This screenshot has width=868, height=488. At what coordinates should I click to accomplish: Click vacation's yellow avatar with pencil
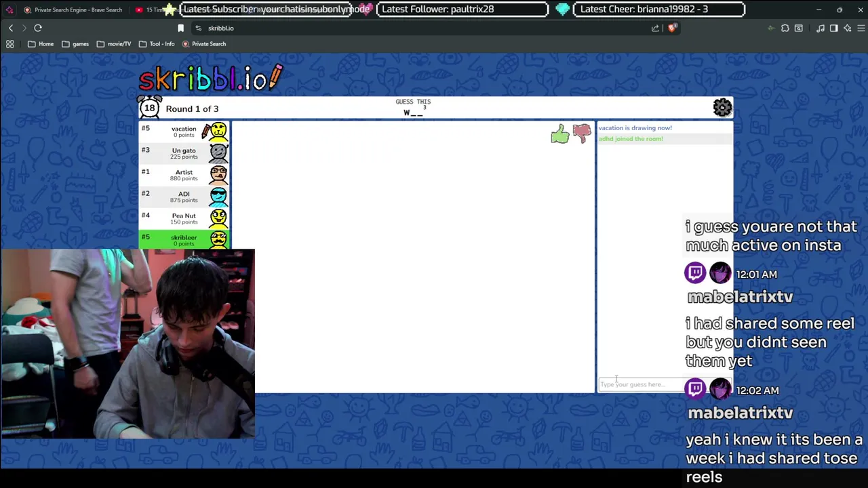216,131
